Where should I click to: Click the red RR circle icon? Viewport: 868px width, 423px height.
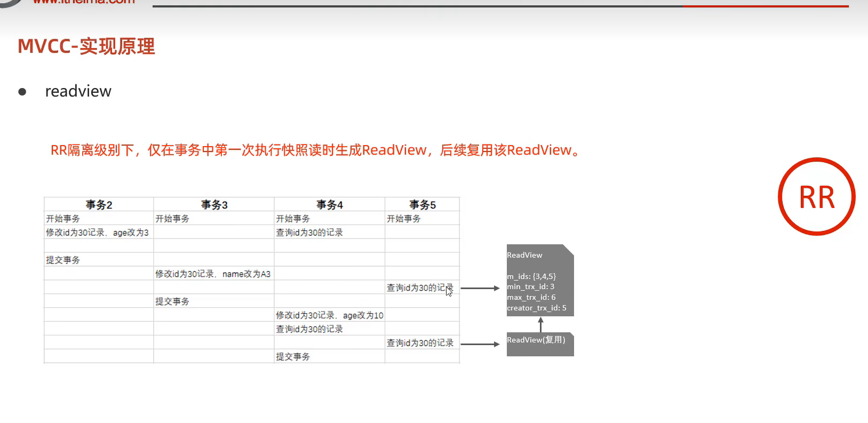click(x=816, y=197)
